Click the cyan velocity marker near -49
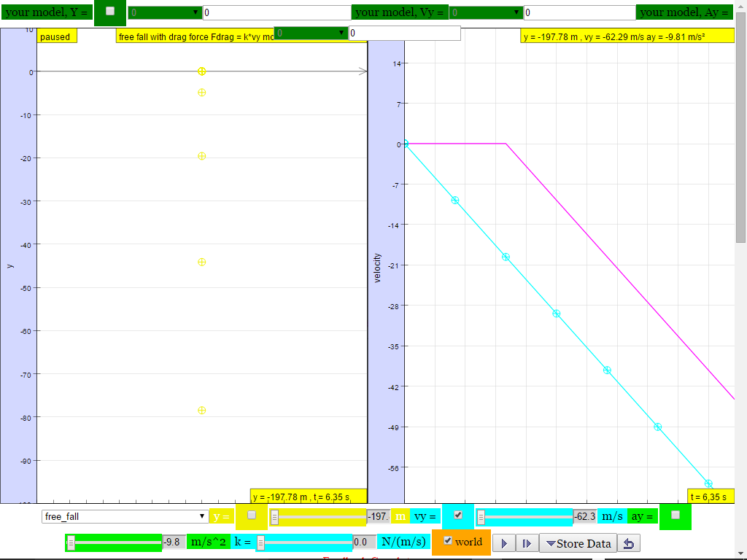The image size is (747, 560). (x=657, y=427)
